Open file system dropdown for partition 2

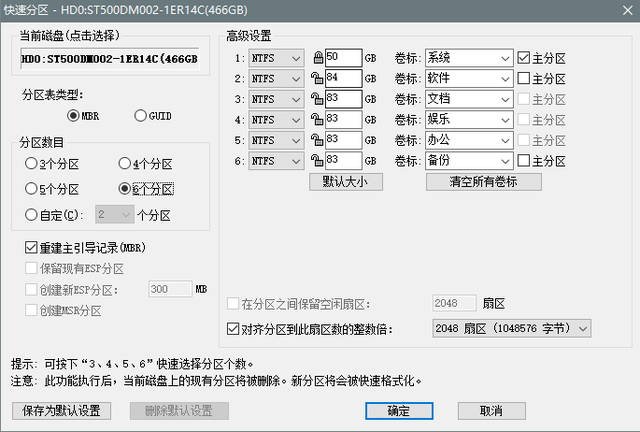(276, 78)
